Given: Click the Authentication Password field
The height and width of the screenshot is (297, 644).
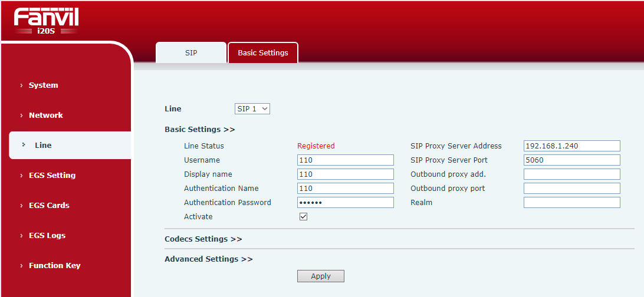Looking at the screenshot, I should point(345,202).
